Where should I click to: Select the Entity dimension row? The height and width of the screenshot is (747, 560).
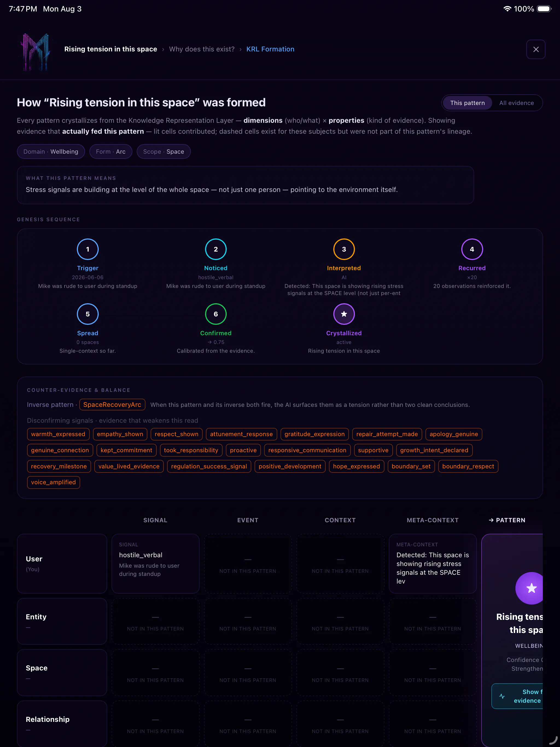(x=62, y=621)
